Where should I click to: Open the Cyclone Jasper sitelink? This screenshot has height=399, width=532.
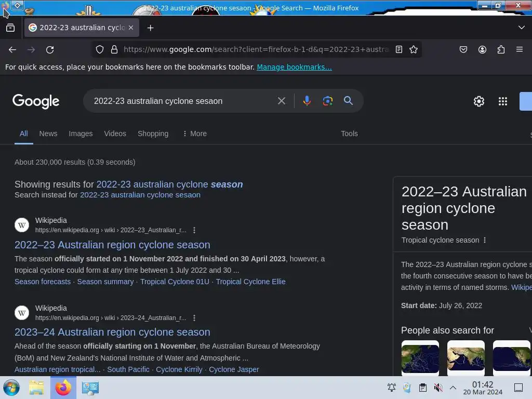[234, 369]
